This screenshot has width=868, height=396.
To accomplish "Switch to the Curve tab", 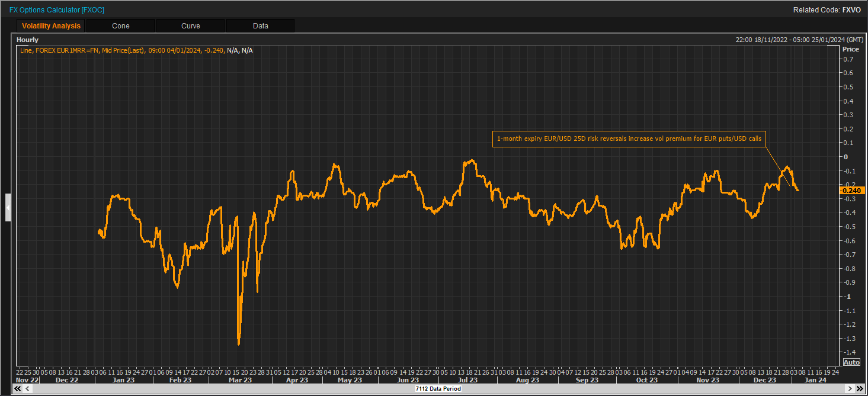I will click(190, 26).
